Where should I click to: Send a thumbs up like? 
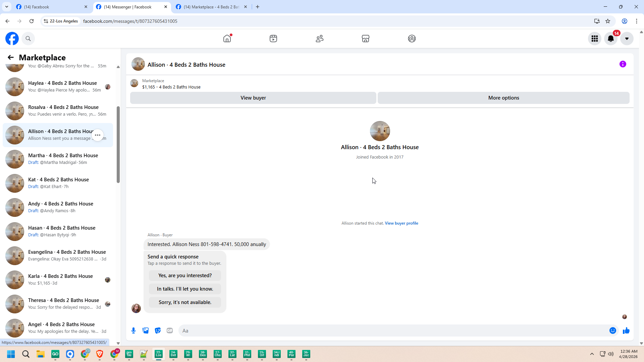click(x=626, y=330)
